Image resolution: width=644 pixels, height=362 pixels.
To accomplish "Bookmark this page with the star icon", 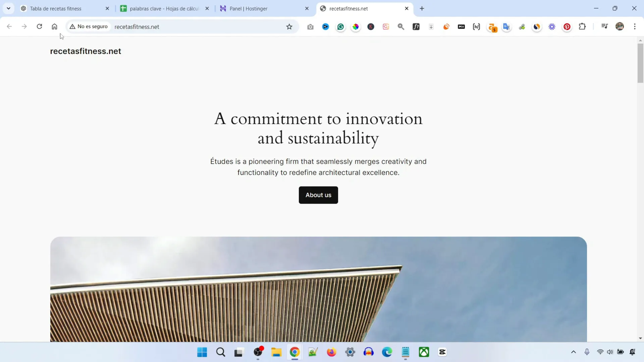I will [x=289, y=27].
